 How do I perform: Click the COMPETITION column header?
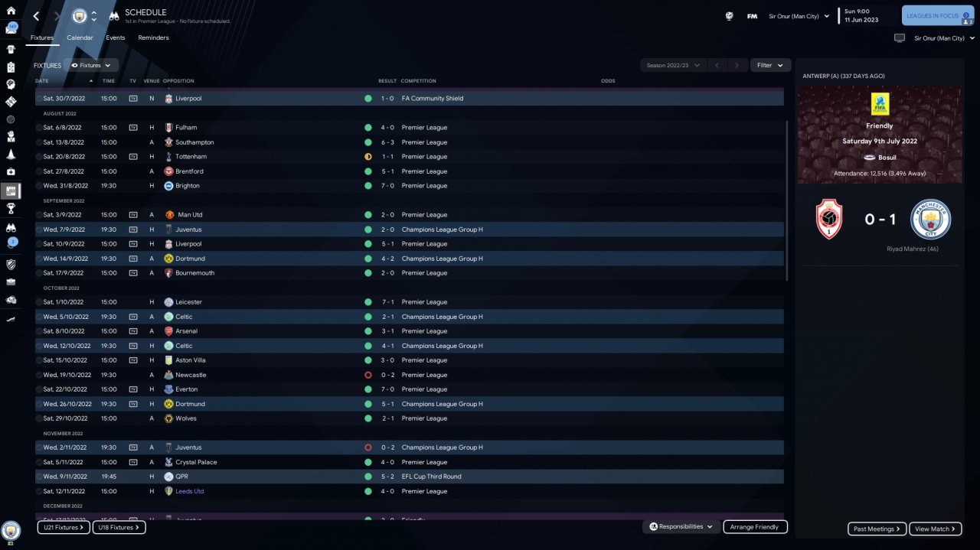click(418, 81)
